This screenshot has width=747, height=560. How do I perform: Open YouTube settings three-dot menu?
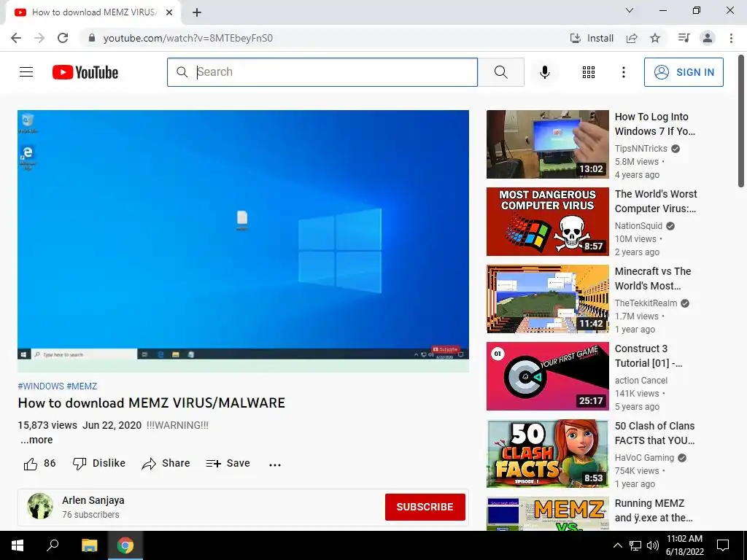[x=624, y=72]
